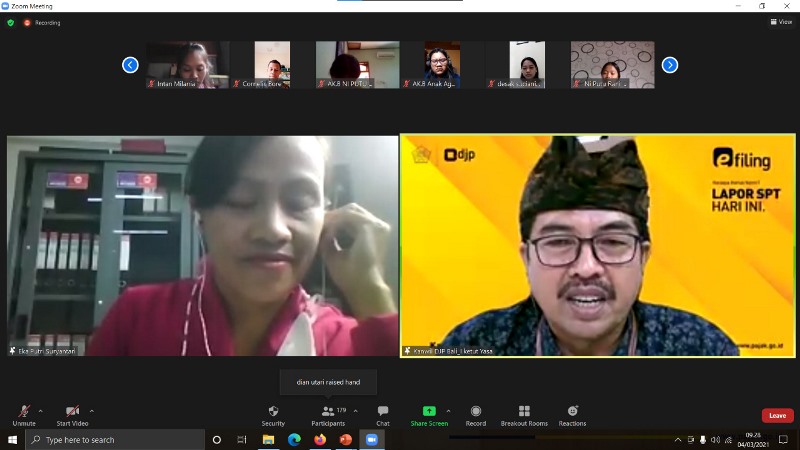Open the Participants panel

pos(327,415)
